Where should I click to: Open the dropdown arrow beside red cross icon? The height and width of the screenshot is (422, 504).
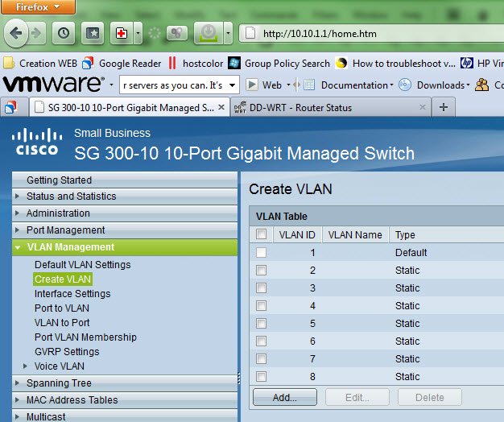(x=138, y=33)
